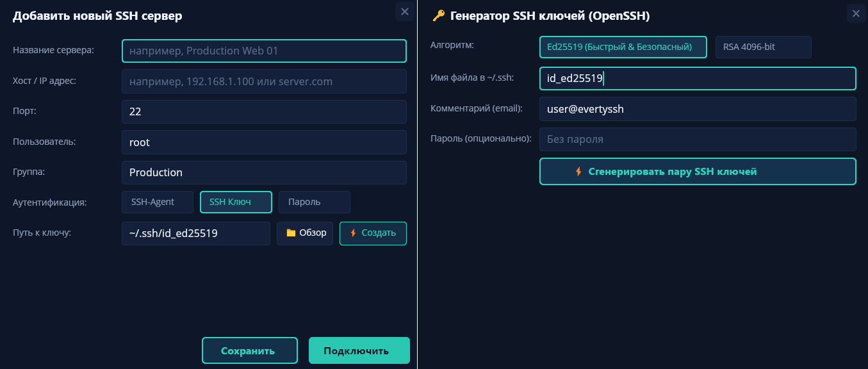The height and width of the screenshot is (369, 868).
Task: Click the folder icon on Обзор button
Action: coord(291,233)
